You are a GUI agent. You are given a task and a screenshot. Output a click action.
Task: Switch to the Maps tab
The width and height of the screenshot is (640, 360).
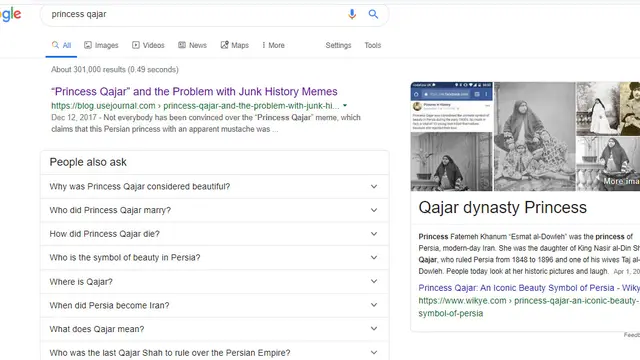[x=235, y=45]
